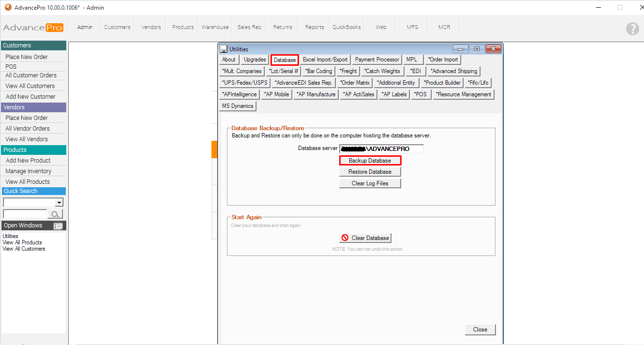
Task: Open Add New Customer in sidebar
Action: click(x=30, y=97)
